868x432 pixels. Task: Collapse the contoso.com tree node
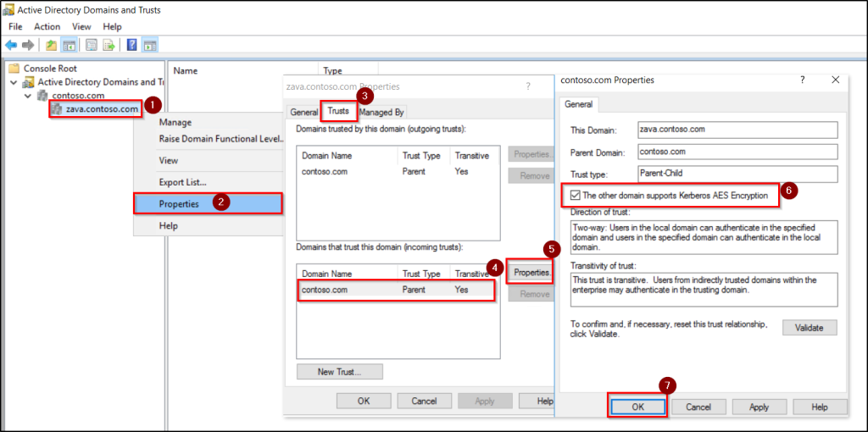28,96
